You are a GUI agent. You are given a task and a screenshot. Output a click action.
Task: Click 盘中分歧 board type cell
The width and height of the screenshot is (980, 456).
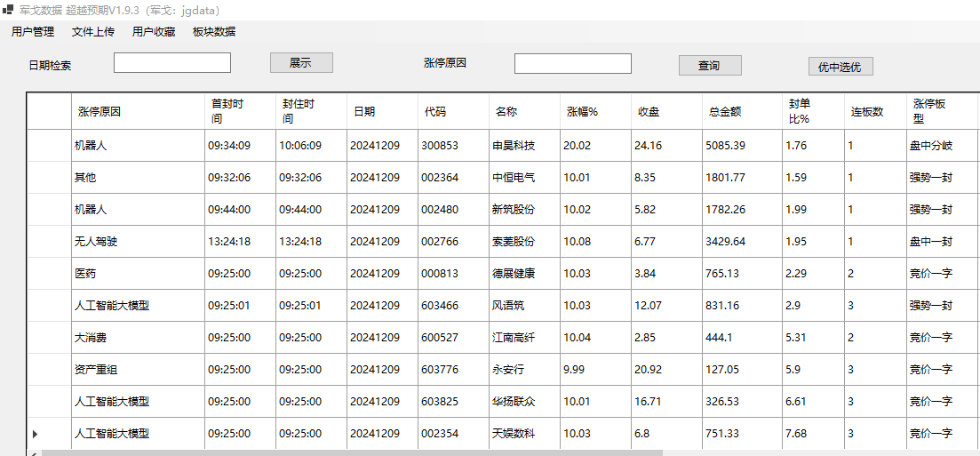pos(943,146)
